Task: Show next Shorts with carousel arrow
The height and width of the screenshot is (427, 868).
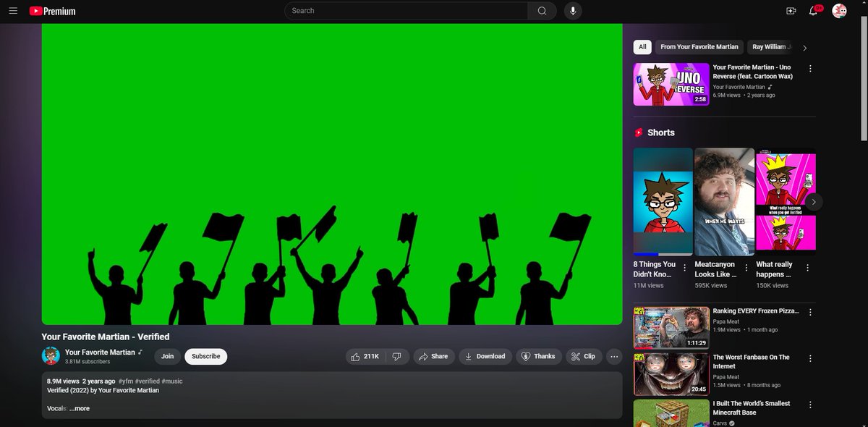Action: pyautogui.click(x=814, y=202)
